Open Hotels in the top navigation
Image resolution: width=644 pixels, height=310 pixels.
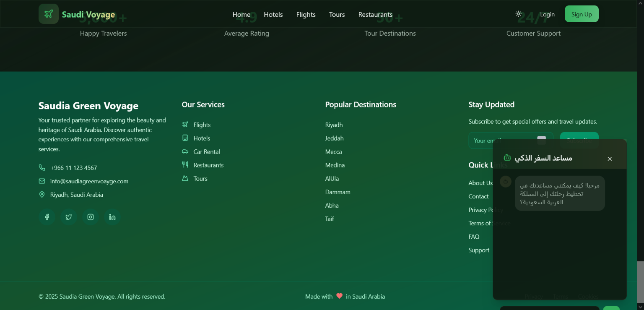pos(273,14)
